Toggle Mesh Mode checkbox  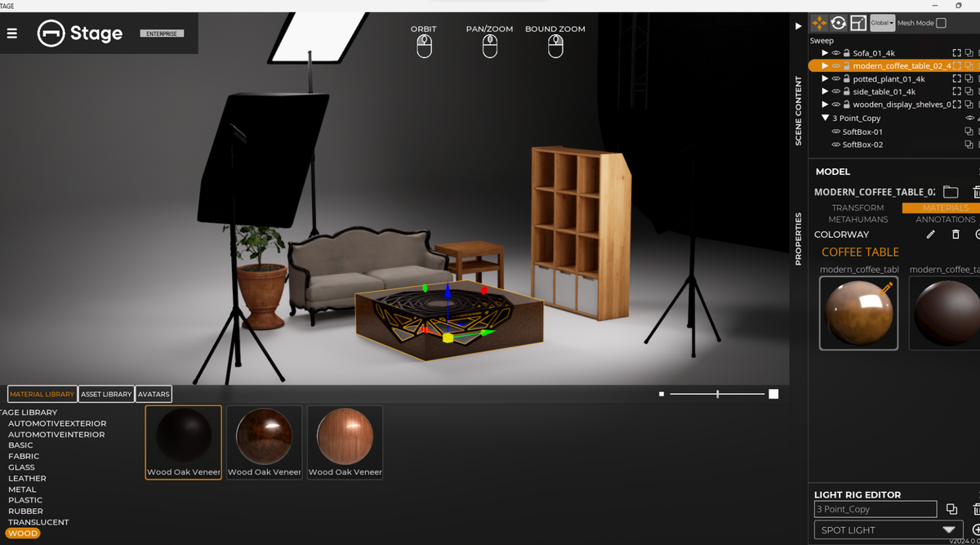pos(942,23)
